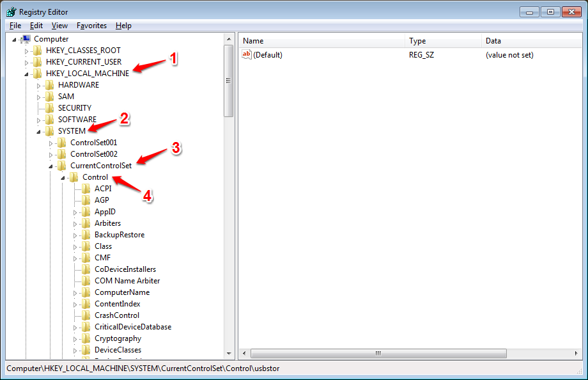Click the CMF folder icon

[x=86, y=258]
